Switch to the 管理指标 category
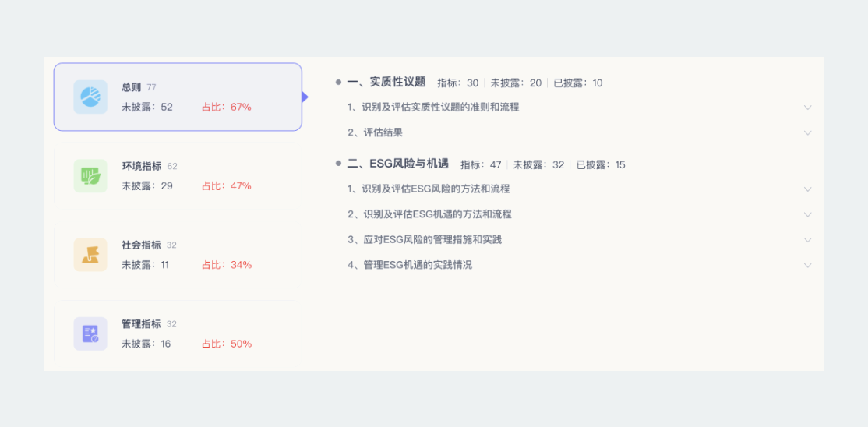 [x=142, y=324]
